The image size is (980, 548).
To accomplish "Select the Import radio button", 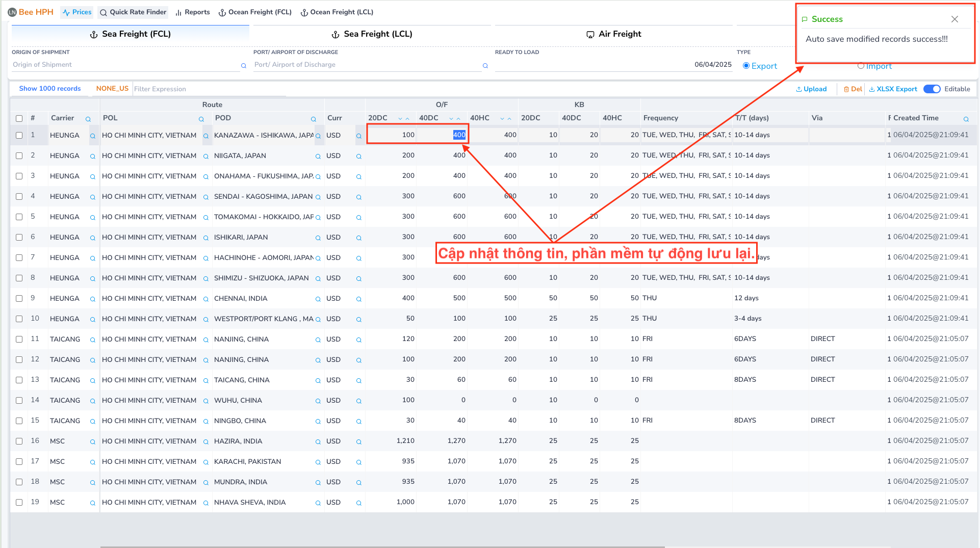I will (861, 66).
